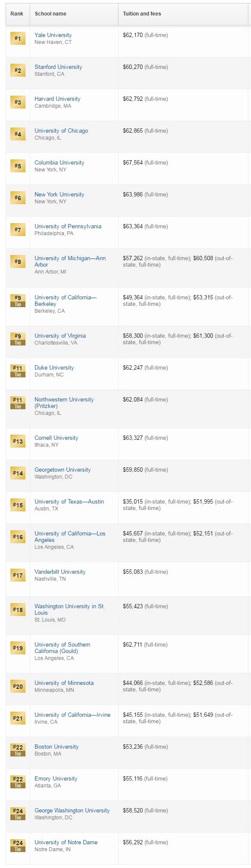251x868 pixels.
Task: Select the #8 rank badge icon
Action: pos(18,261)
